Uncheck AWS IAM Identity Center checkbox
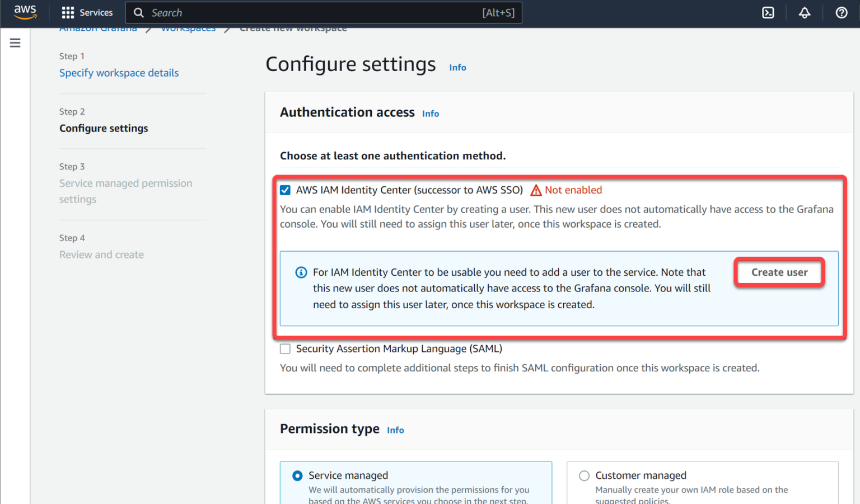This screenshot has height=504, width=860. coord(286,190)
